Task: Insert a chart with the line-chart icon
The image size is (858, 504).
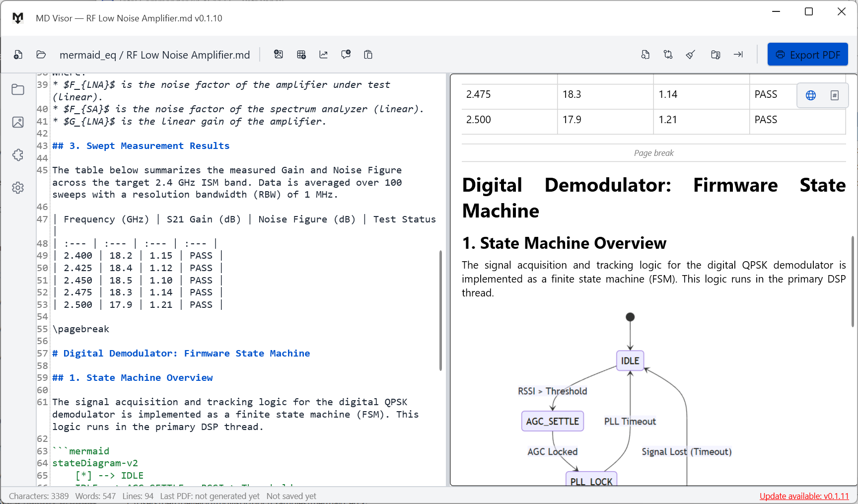Action: (324, 55)
